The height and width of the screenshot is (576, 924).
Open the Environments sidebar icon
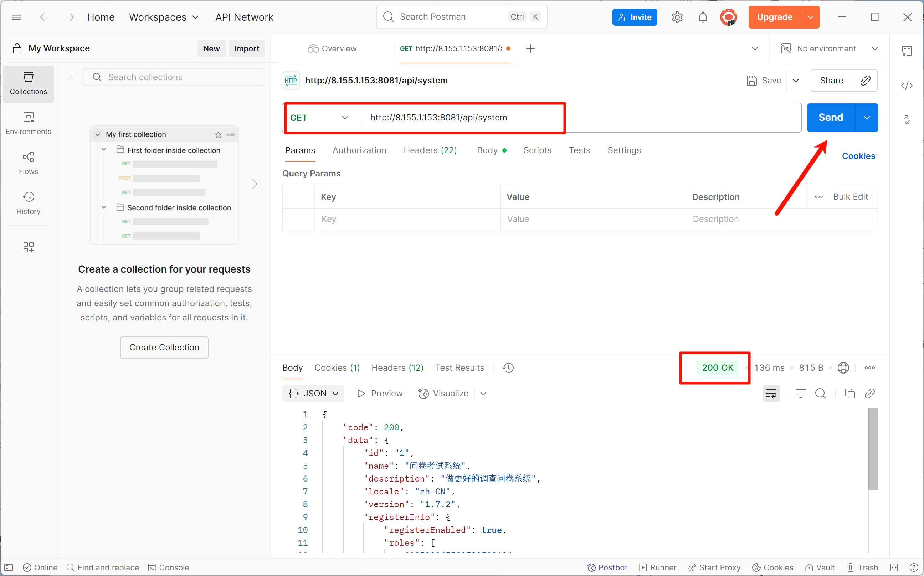click(29, 123)
